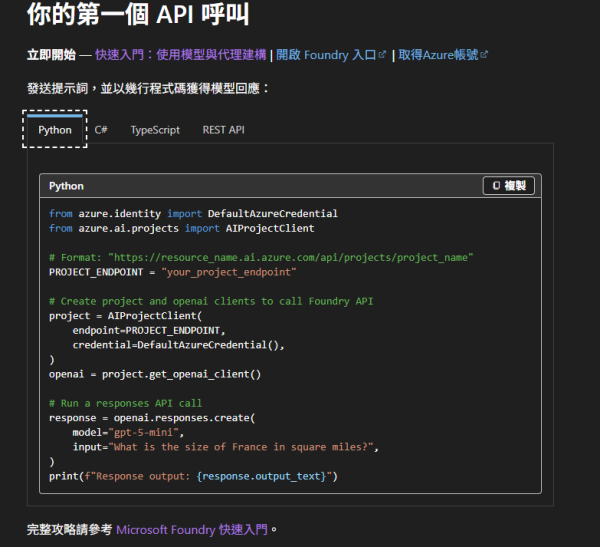Image resolution: width=600 pixels, height=547 pixels.
Task: Switch to the Python tab
Action: coord(55,130)
